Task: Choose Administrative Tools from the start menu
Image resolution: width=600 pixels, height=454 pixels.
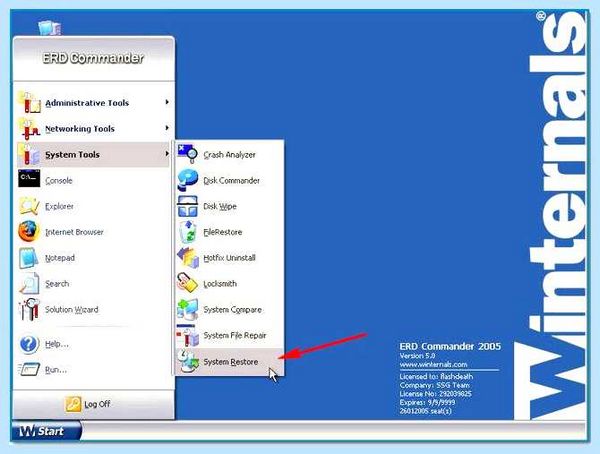Action: [93, 102]
